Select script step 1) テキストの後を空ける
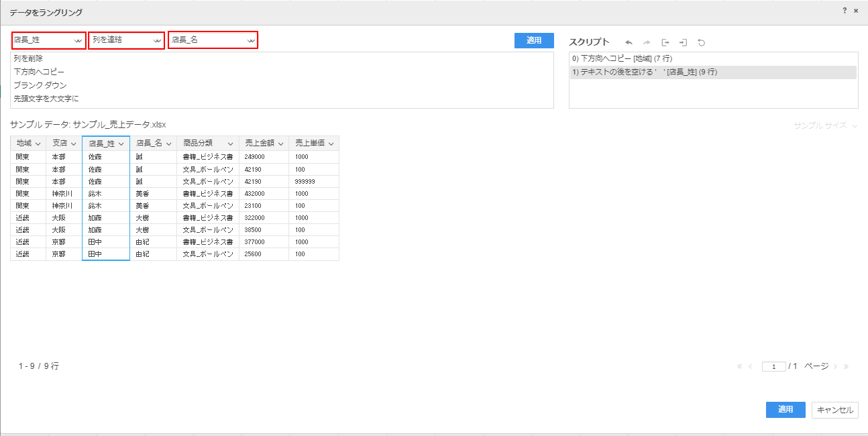Screen dimensions: 868x436 (x=713, y=72)
